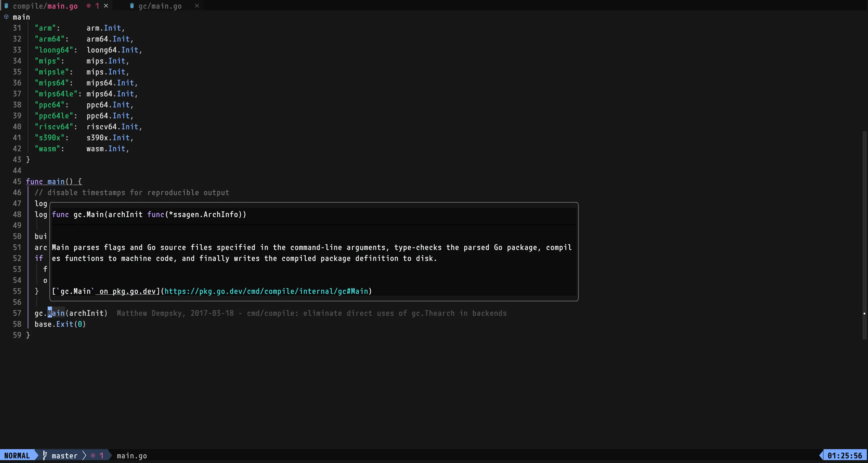Image resolution: width=868 pixels, height=463 pixels.
Task: Click the Matthew Dempsky git blame annotation
Action: pos(312,313)
